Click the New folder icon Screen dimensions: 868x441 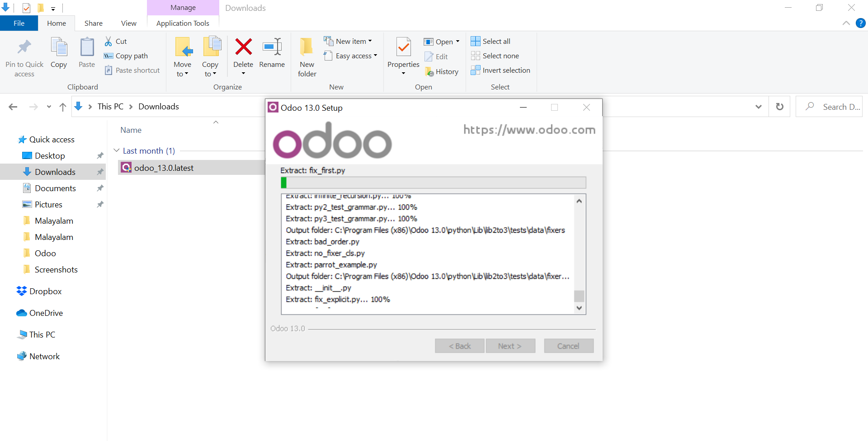(307, 47)
